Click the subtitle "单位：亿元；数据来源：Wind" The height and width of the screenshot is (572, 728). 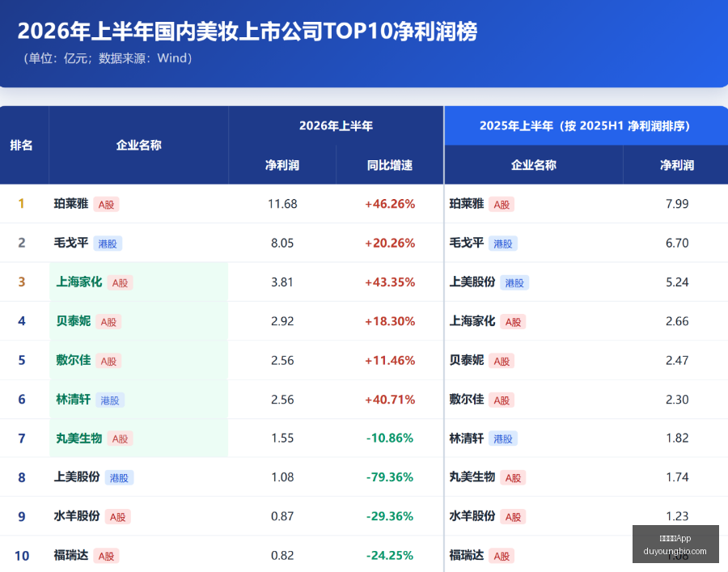[108, 58]
